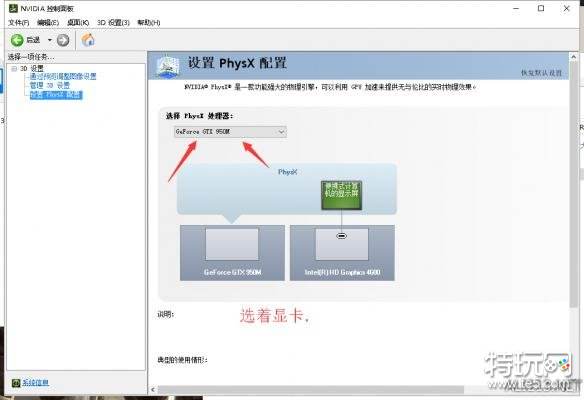Collapse the 3D 设置 tree node
This screenshot has height=400, width=584.
(x=14, y=69)
